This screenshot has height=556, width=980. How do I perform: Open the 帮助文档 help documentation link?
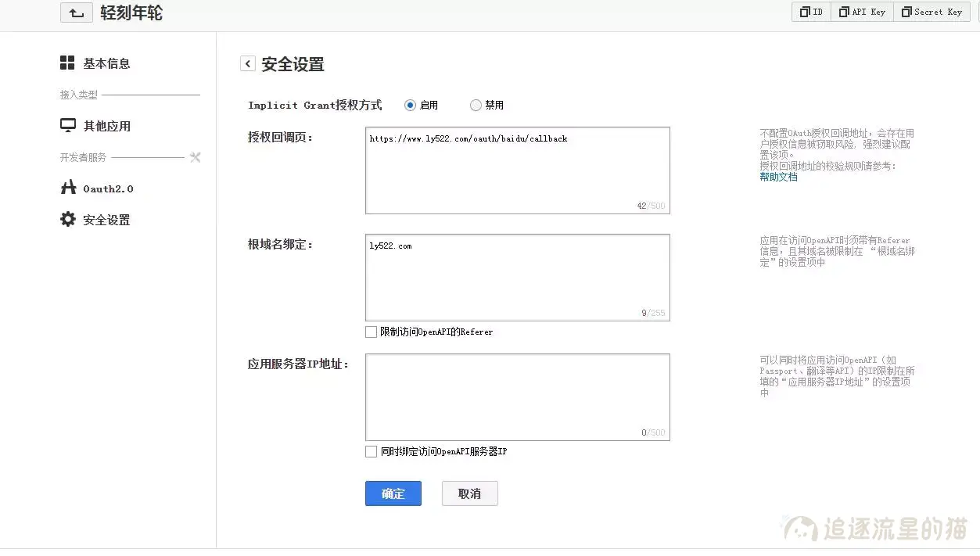pos(777,177)
